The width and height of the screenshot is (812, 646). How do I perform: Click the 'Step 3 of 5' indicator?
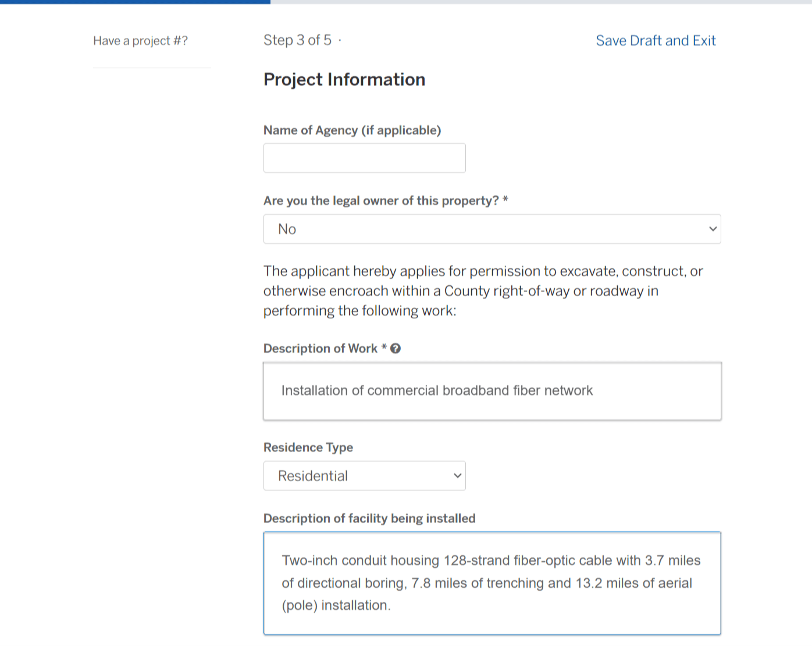297,40
